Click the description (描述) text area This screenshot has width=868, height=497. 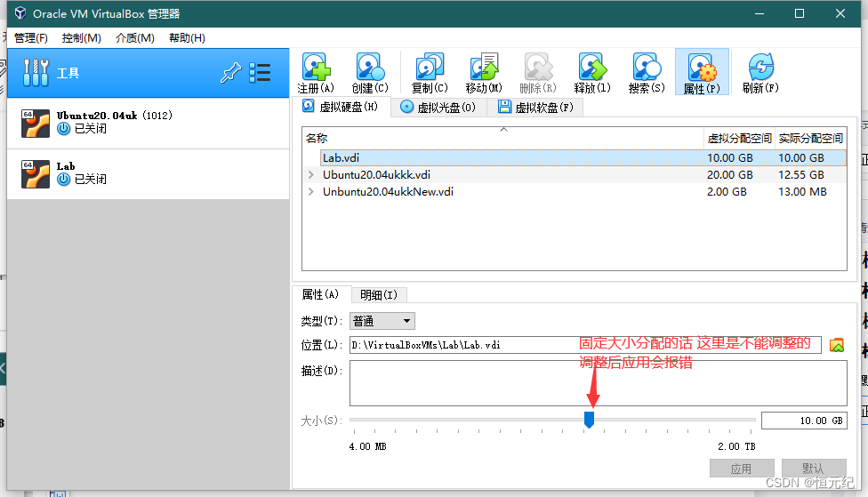click(x=598, y=383)
